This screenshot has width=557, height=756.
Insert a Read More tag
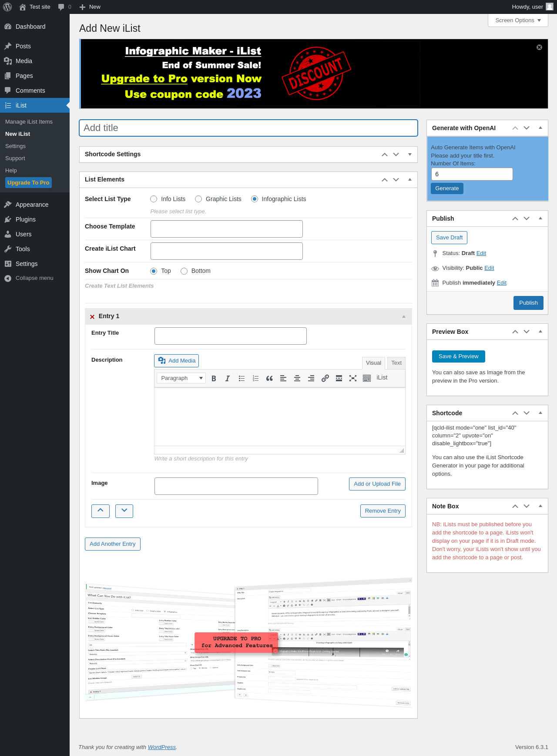(x=339, y=378)
